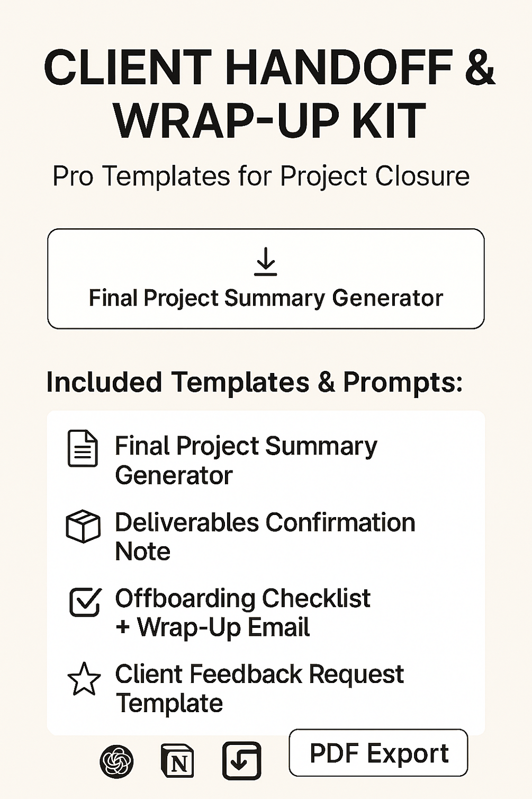This screenshot has height=799, width=532.
Task: Click the 'WRAP-UP KIT' title line
Action: pos(269,121)
